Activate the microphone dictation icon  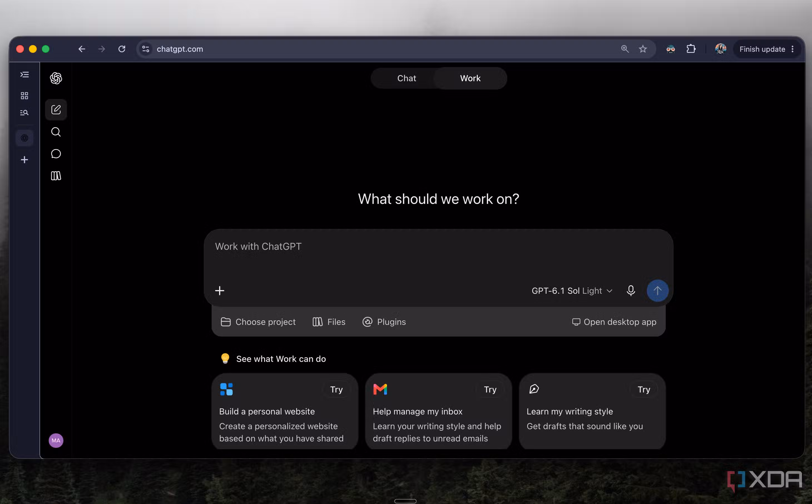pyautogui.click(x=630, y=291)
